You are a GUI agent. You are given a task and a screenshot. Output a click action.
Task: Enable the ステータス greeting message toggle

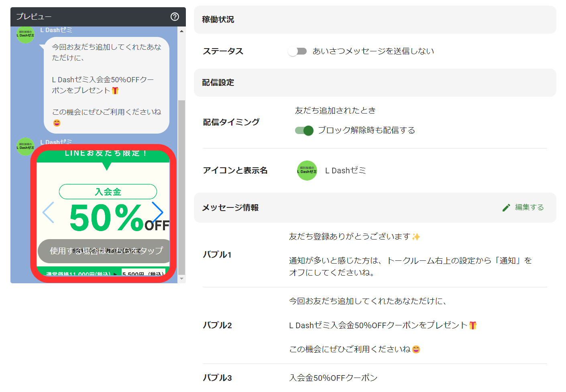pyautogui.click(x=297, y=51)
